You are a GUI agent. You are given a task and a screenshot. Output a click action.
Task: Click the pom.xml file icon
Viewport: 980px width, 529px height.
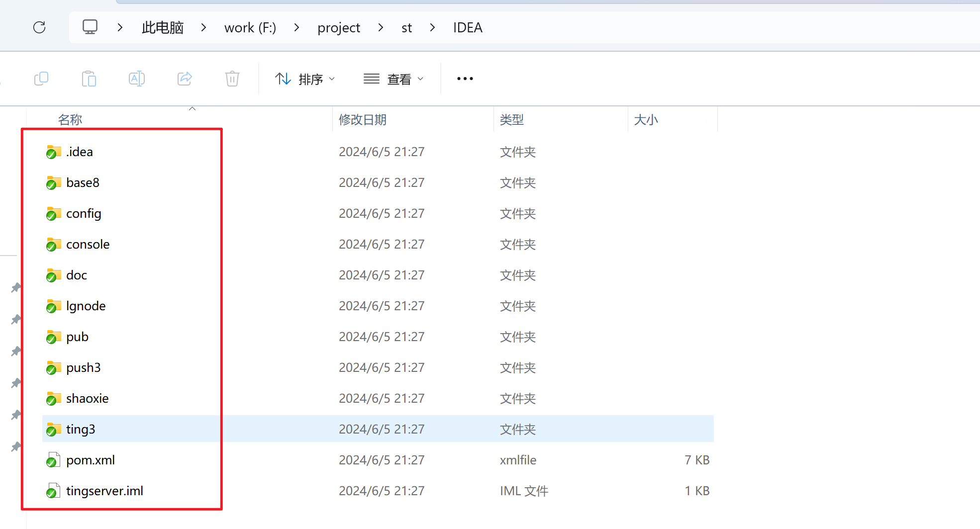tap(53, 460)
